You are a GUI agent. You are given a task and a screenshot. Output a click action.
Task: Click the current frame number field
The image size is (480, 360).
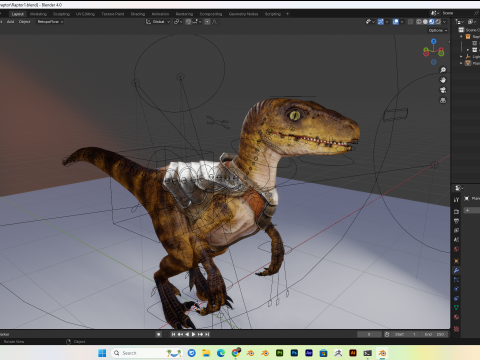coord(369,334)
